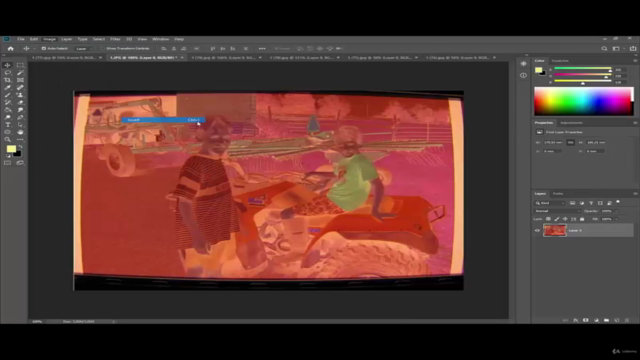Image resolution: width=640 pixels, height=360 pixels.
Task: Toggle lock position button
Action: pyautogui.click(x=565, y=219)
